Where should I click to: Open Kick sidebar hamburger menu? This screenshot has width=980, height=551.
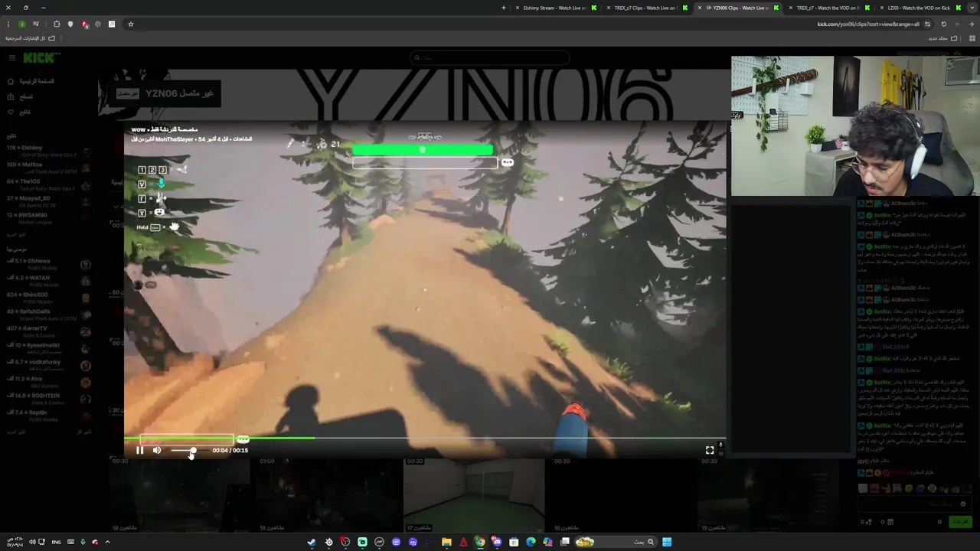[x=11, y=57]
